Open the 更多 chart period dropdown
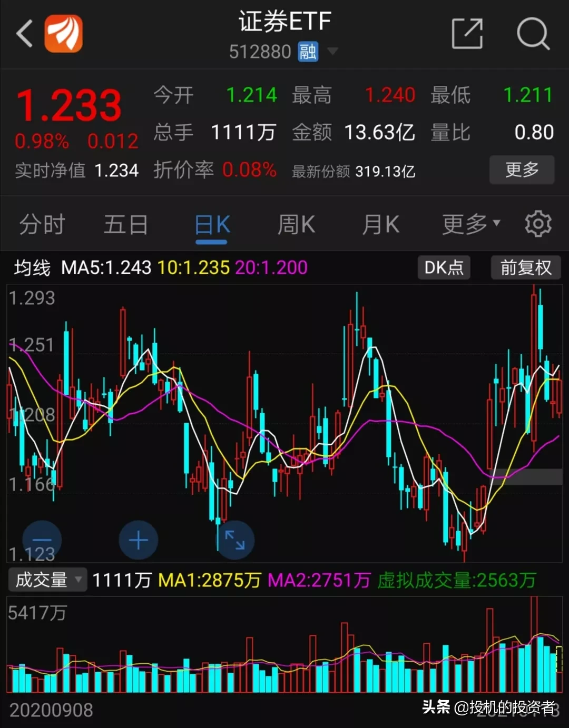 [x=471, y=224]
